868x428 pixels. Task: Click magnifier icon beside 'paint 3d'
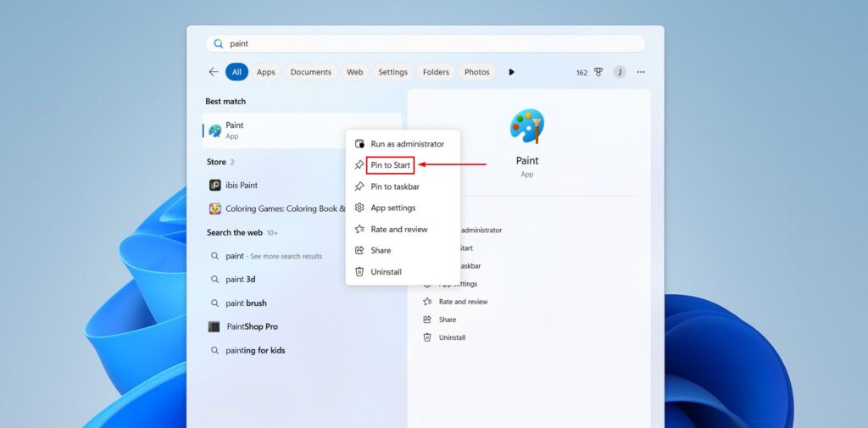[x=214, y=280]
